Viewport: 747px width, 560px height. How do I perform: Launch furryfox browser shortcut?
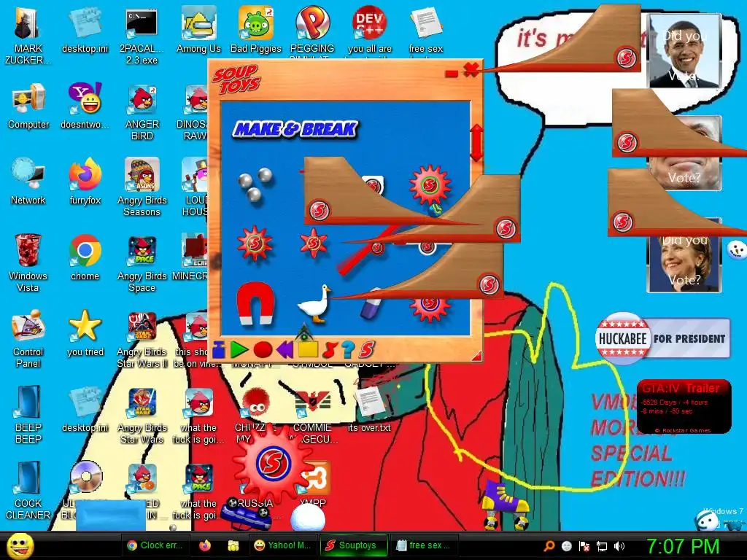[x=85, y=182]
